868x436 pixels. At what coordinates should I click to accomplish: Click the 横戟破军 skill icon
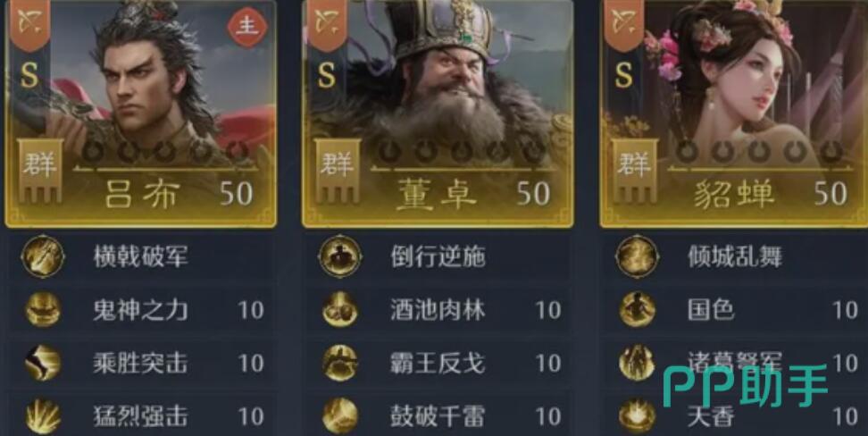[x=43, y=256]
